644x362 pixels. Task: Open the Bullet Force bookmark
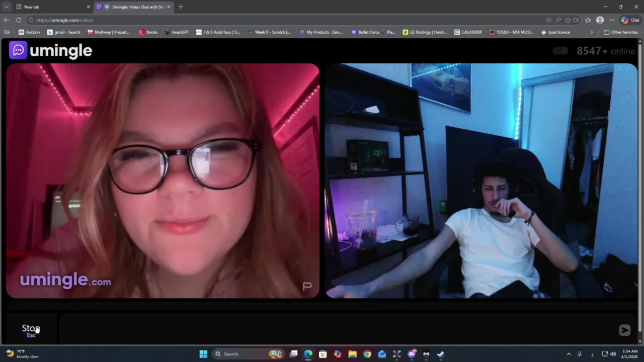(x=373, y=32)
